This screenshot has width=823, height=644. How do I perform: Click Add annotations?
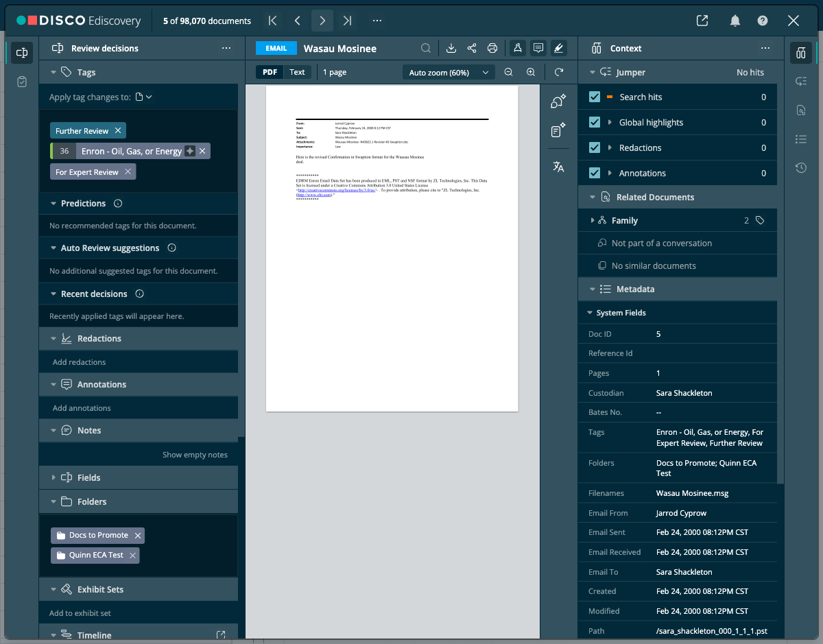[82, 408]
